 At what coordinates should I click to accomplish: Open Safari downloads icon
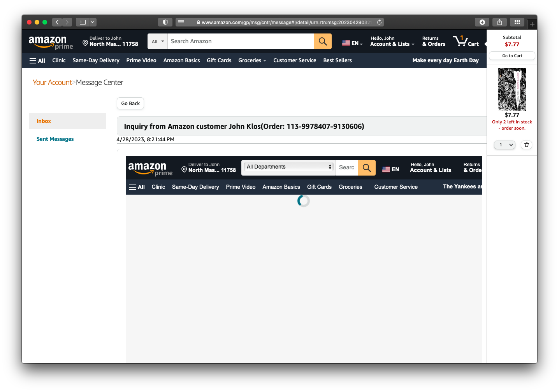[x=482, y=22]
